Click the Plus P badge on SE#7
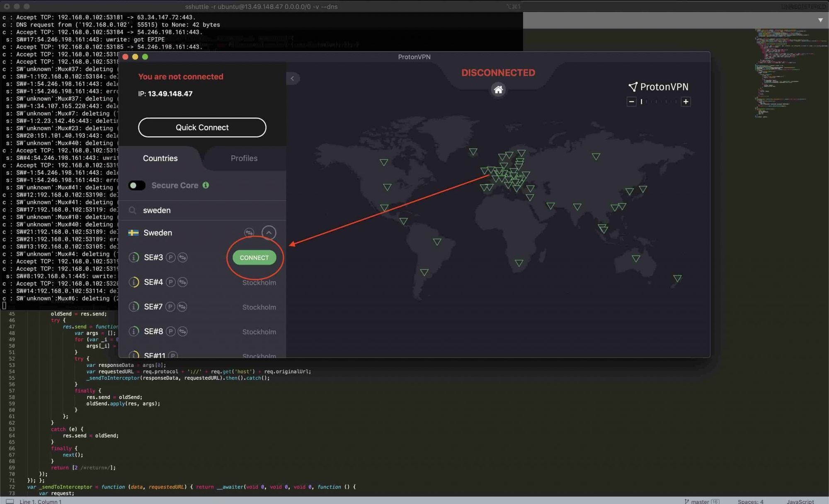The width and height of the screenshot is (829, 504). coord(170,307)
